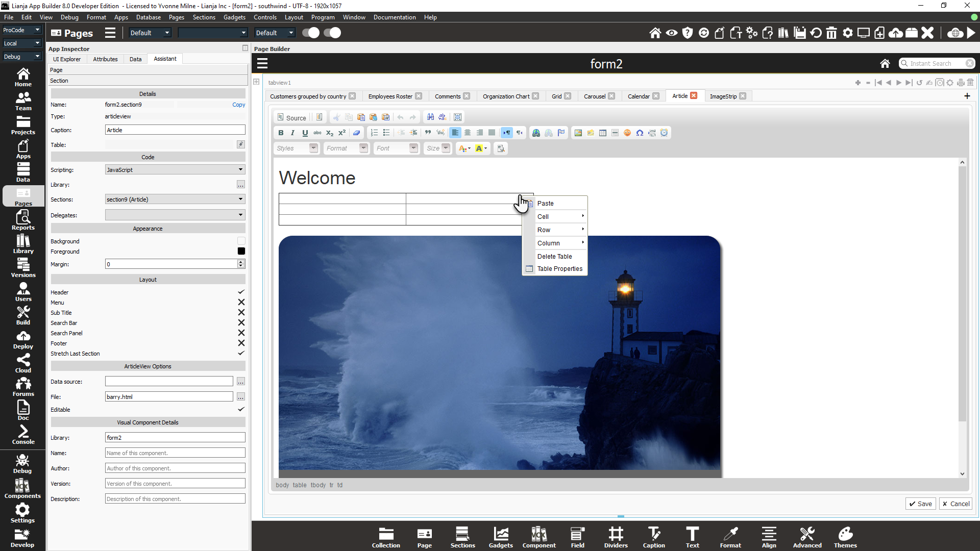Open the Deploy sidebar icon
The height and width of the screenshot is (551, 980).
pyautogui.click(x=23, y=340)
